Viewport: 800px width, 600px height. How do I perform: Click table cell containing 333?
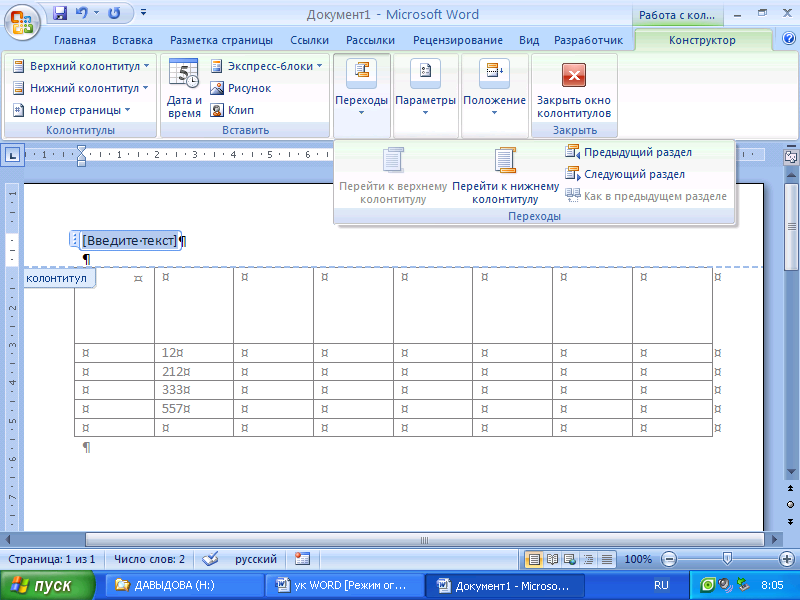click(x=194, y=390)
